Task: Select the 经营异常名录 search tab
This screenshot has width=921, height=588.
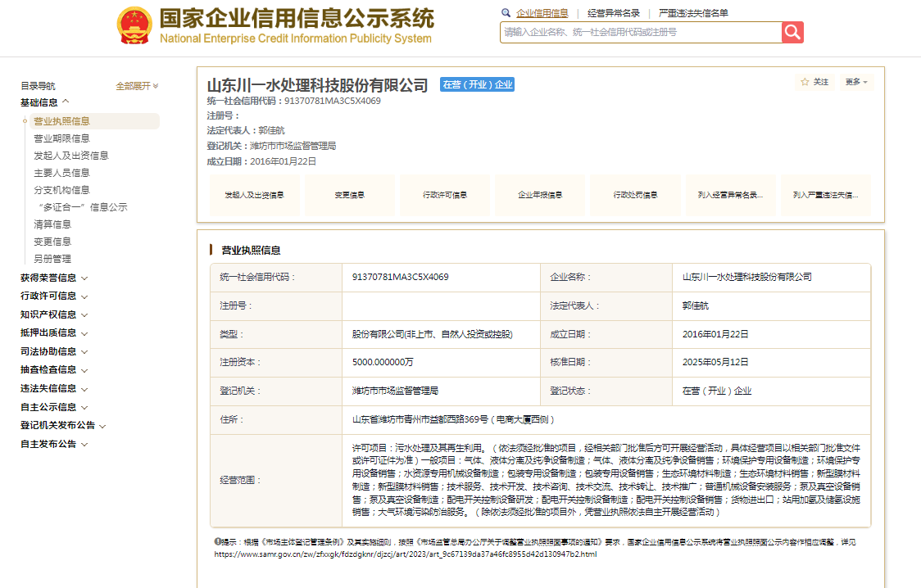Action: click(614, 13)
